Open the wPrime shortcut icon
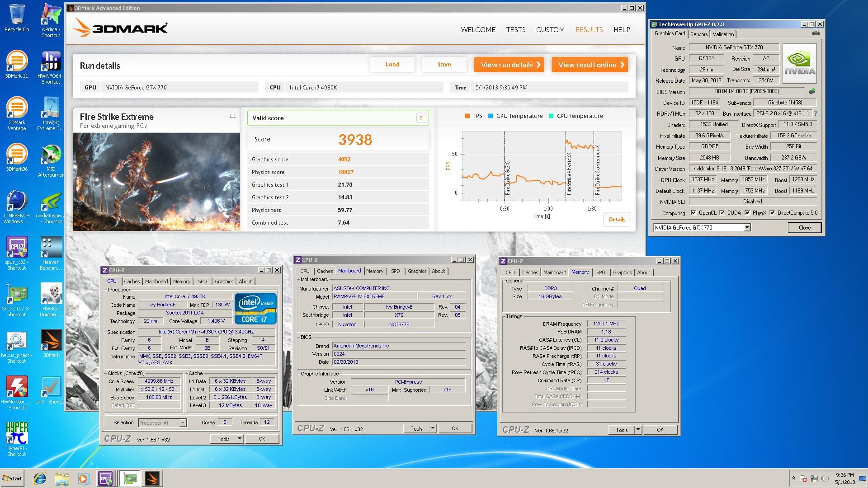 point(51,20)
